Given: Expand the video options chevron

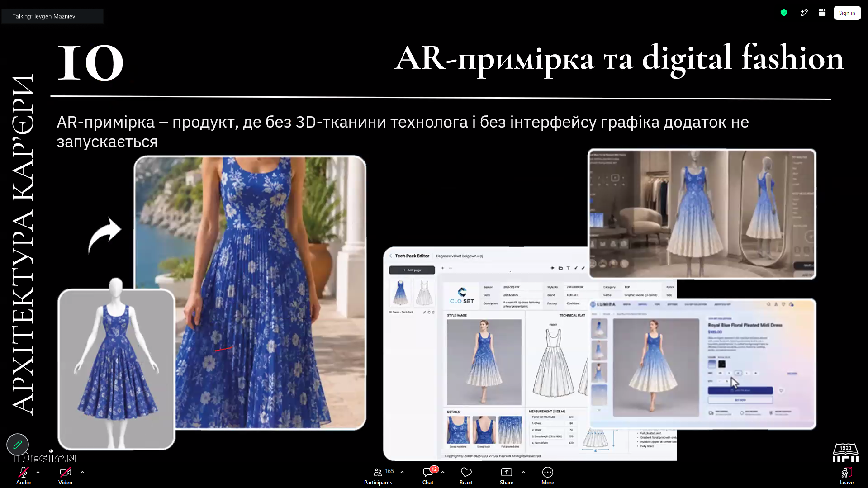Looking at the screenshot, I should [x=82, y=472].
